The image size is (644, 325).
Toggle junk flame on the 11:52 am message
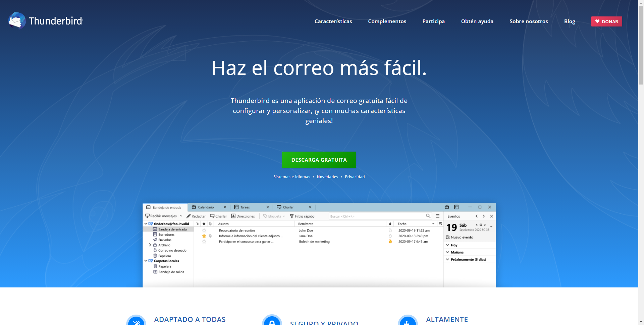coord(390,230)
